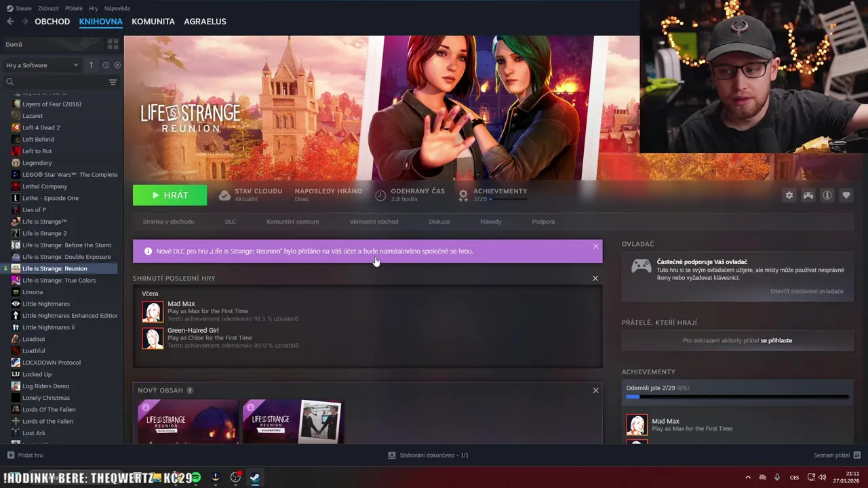Select Little Nightmares II in library
The width and height of the screenshot is (868, 488).
pos(48,327)
